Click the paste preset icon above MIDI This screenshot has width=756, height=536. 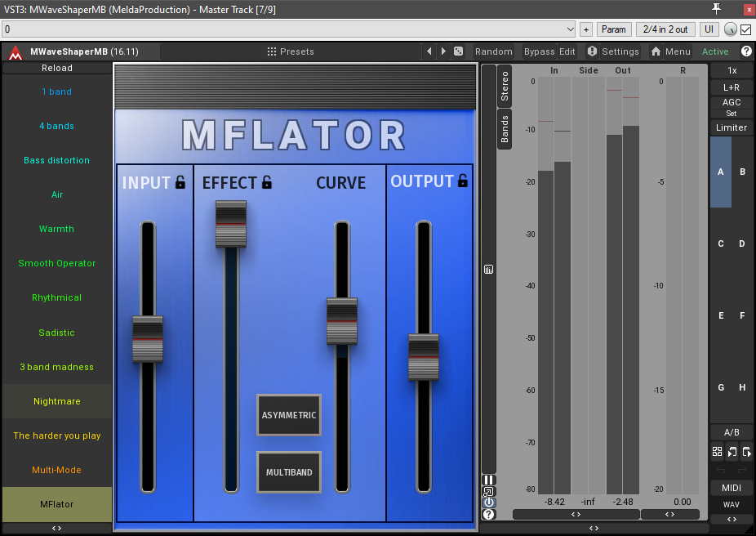[746, 452]
